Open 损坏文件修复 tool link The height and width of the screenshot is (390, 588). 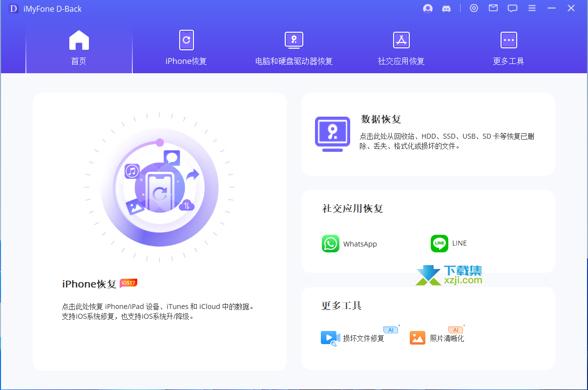pyautogui.click(x=363, y=338)
